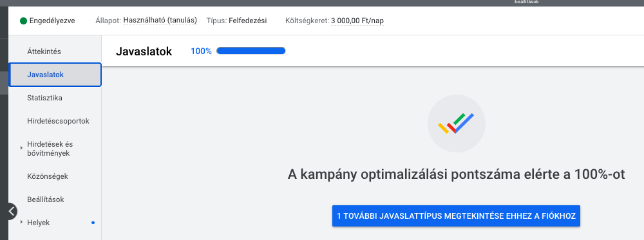Click the multicolor checkmark optimization icon
This screenshot has height=240, width=644.
click(x=457, y=124)
